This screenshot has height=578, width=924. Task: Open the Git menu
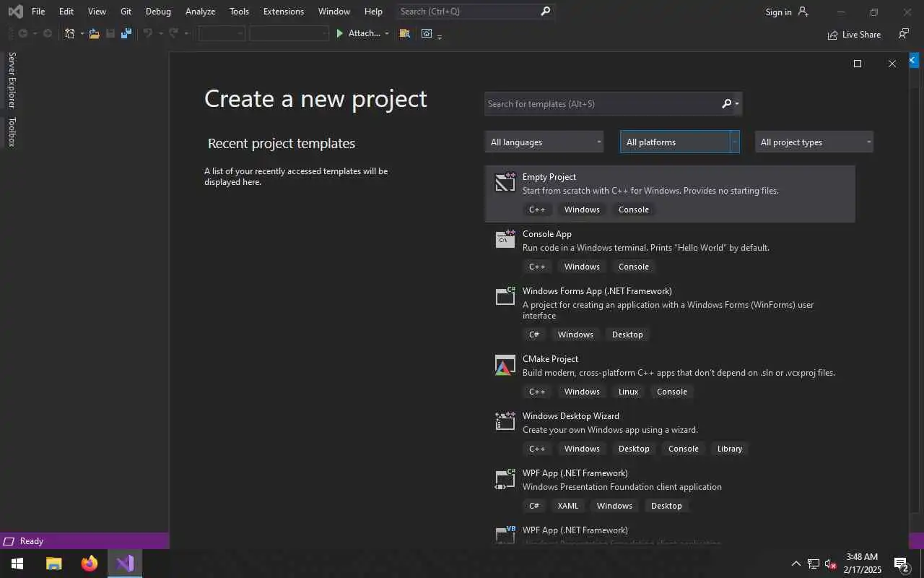(126, 12)
